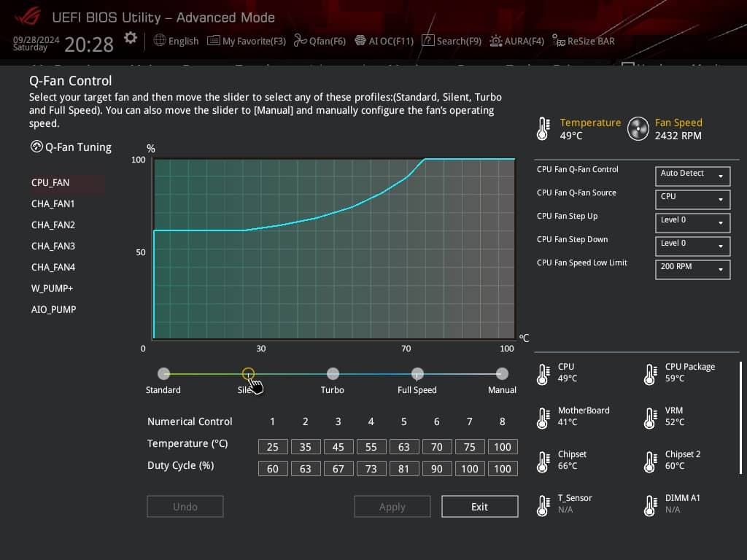
Task: Click the Undo button
Action: (x=185, y=507)
